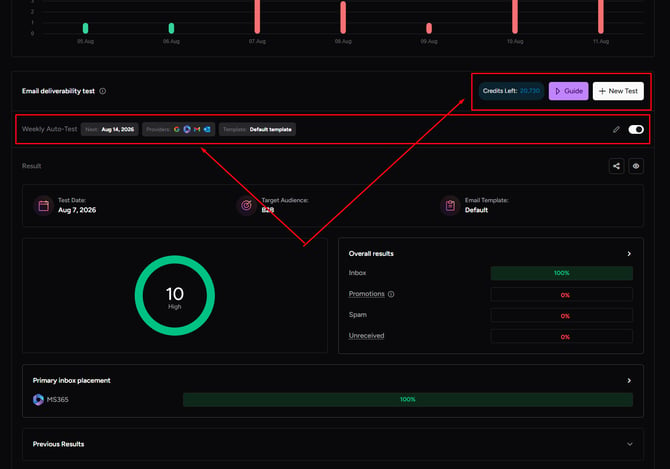Screen dimensions: 670x469
Task: Click the 08 Aug chart bar
Action: coord(343,18)
